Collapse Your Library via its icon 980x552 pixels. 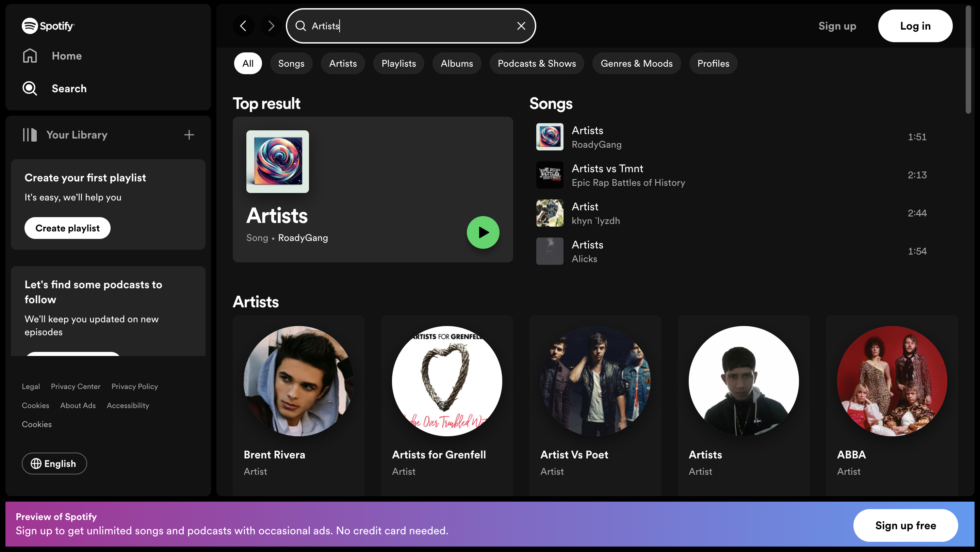pos(30,135)
